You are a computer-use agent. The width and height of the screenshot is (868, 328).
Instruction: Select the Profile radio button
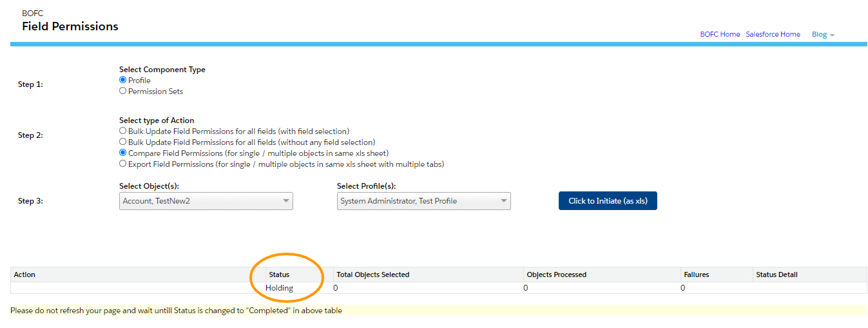(x=122, y=80)
